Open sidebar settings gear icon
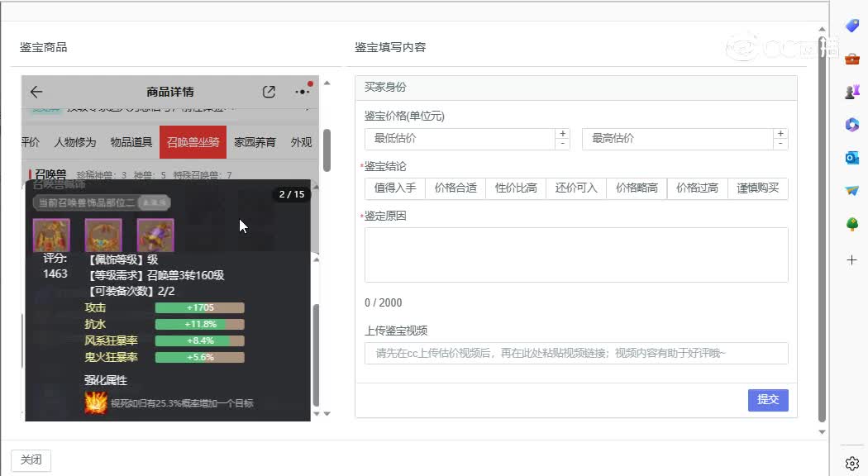The image size is (868, 476). [x=851, y=463]
